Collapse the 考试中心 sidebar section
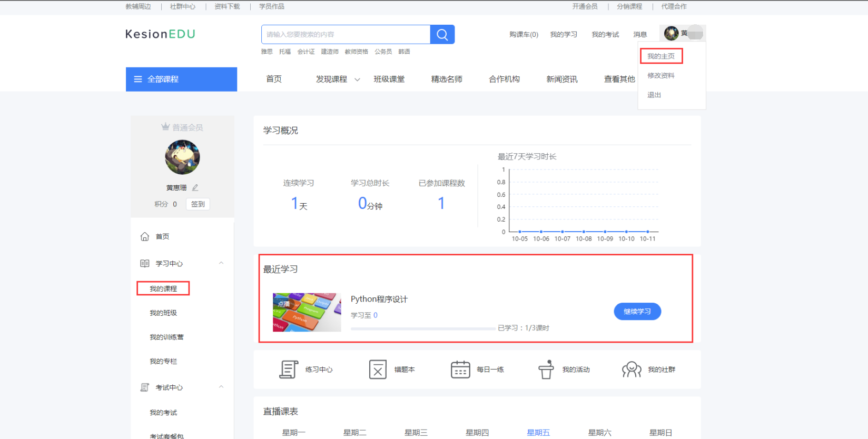Viewport: 868px width, 439px height. [x=221, y=387]
